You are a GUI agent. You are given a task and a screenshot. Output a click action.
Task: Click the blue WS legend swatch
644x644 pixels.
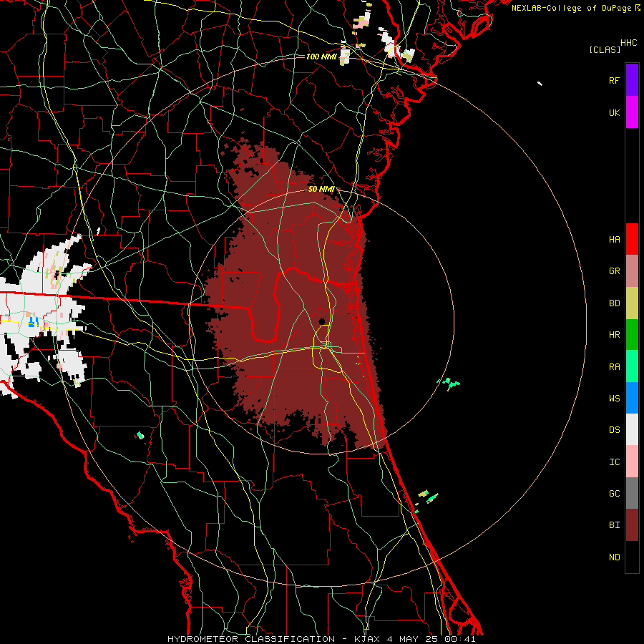pos(632,398)
